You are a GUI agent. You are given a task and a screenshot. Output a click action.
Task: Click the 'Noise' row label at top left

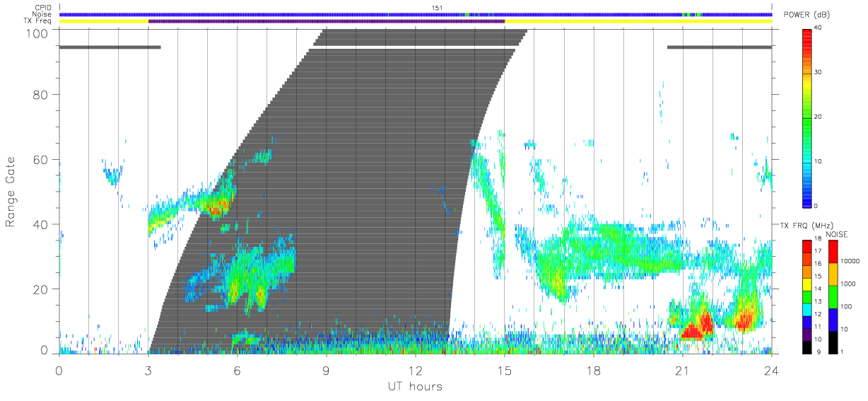[x=43, y=15]
